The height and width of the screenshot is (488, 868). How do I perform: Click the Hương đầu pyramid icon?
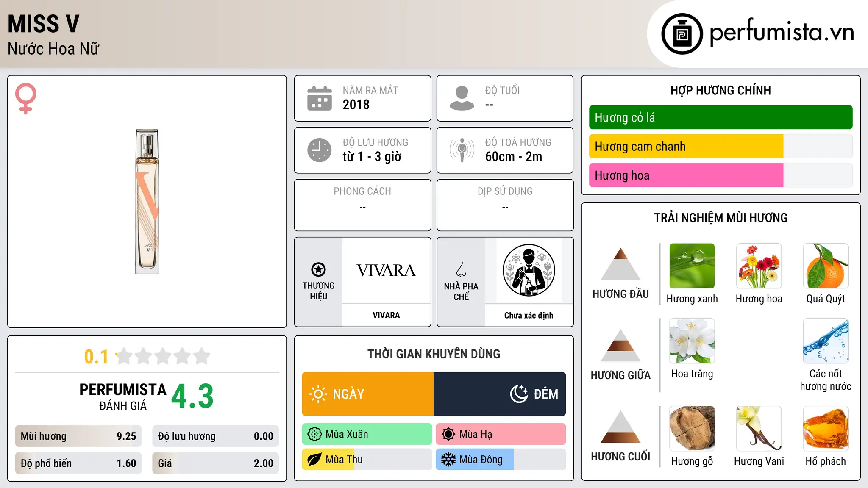coord(621,264)
